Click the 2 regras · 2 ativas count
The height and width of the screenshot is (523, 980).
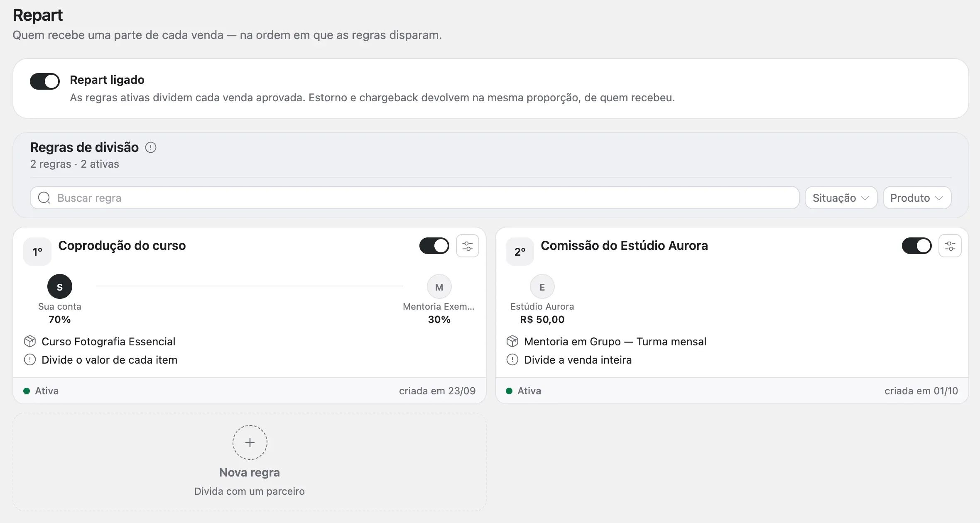click(75, 164)
